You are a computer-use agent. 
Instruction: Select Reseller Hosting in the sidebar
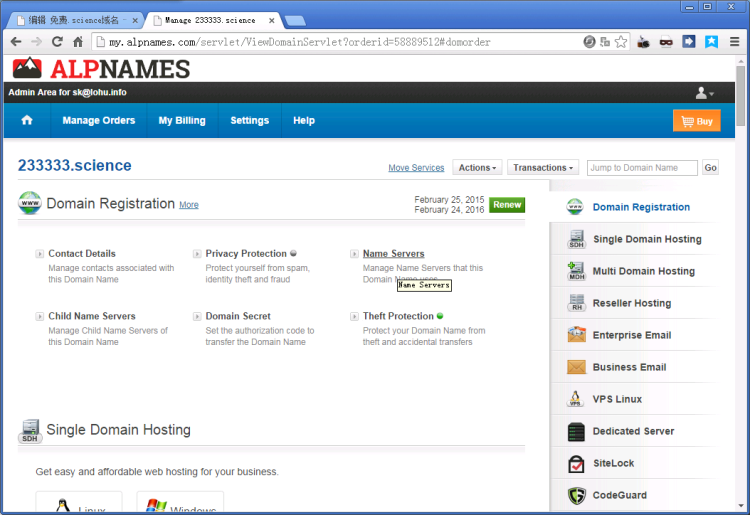point(631,303)
